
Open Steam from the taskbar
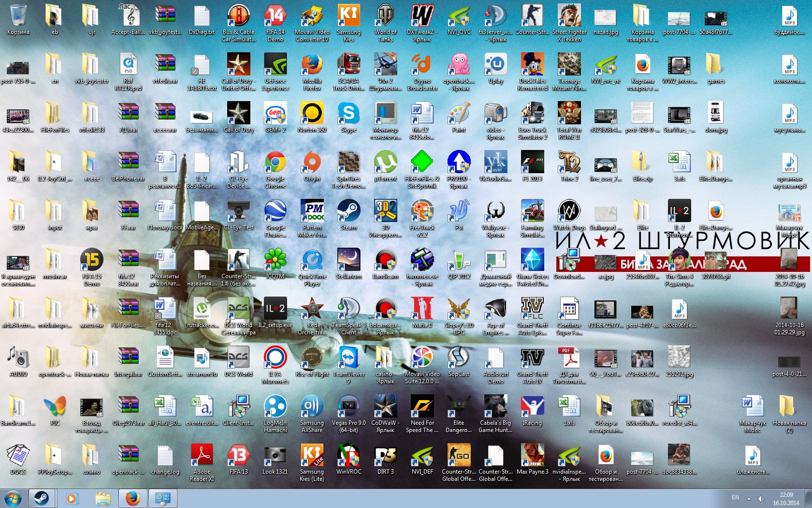42,498
